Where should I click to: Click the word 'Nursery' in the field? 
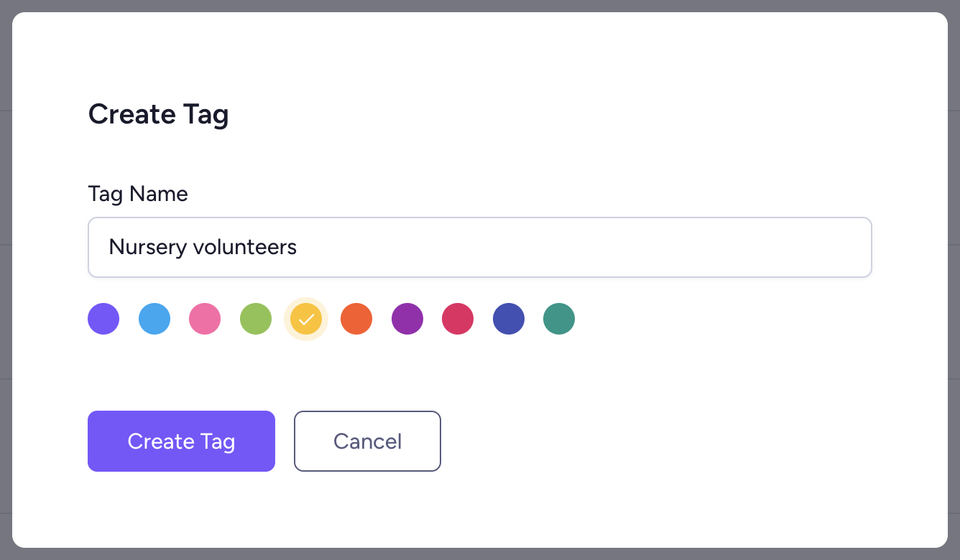[148, 247]
